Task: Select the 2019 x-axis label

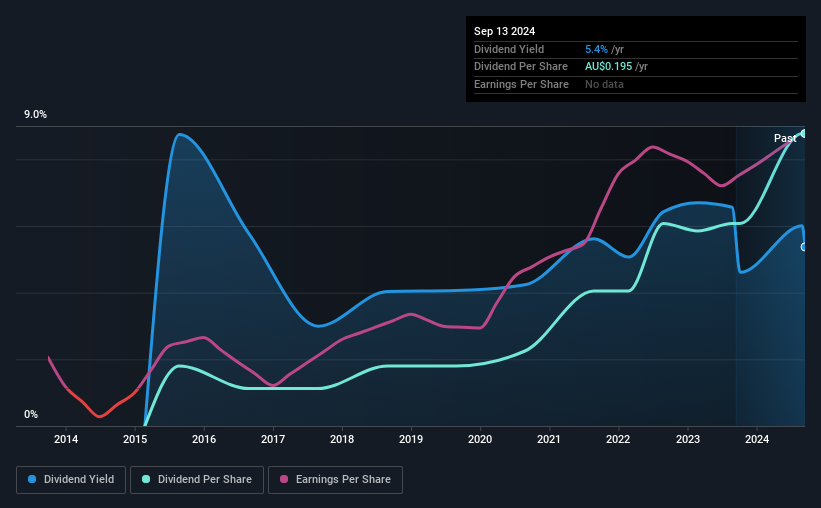Action: click(x=411, y=439)
